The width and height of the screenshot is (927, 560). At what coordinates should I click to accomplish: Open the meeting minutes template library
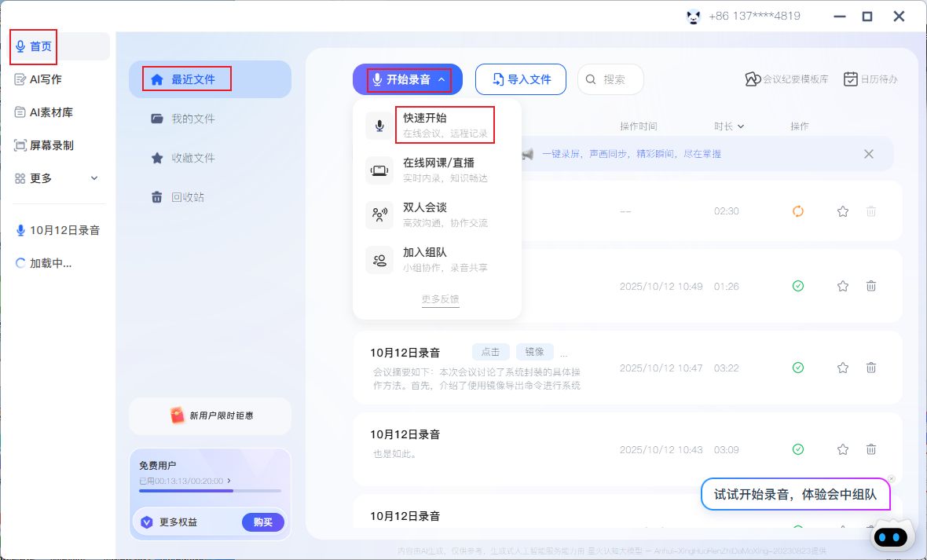coord(786,79)
